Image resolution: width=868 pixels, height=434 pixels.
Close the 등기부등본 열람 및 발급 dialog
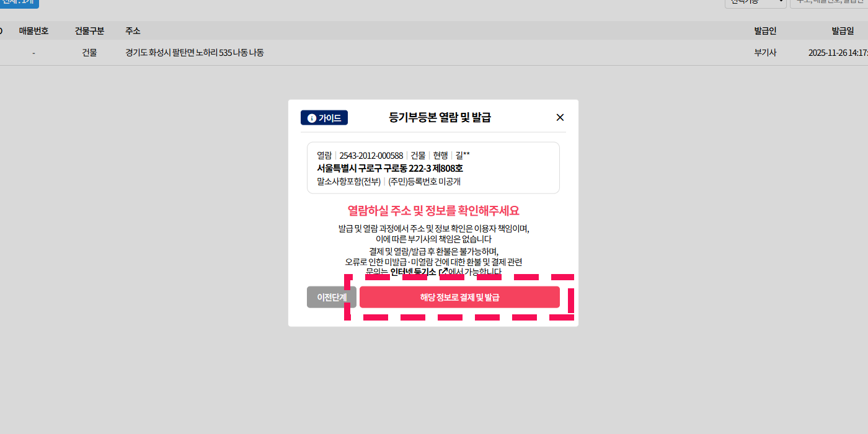560,117
